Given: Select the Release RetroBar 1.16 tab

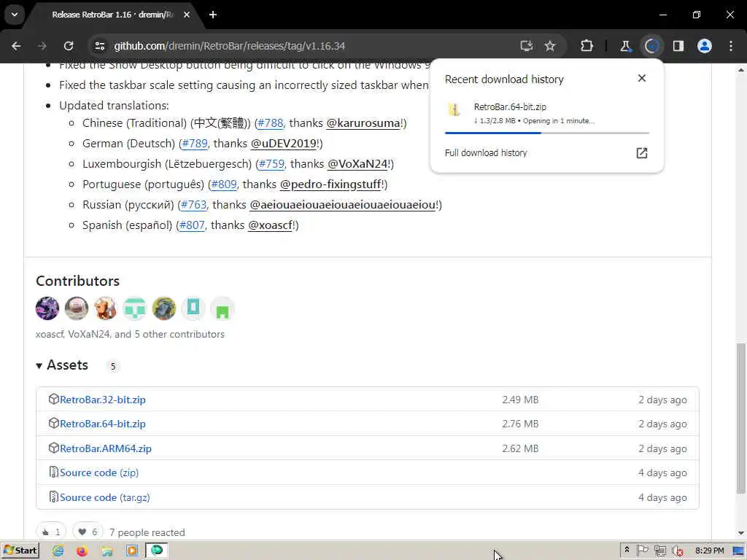Looking at the screenshot, I should point(112,15).
